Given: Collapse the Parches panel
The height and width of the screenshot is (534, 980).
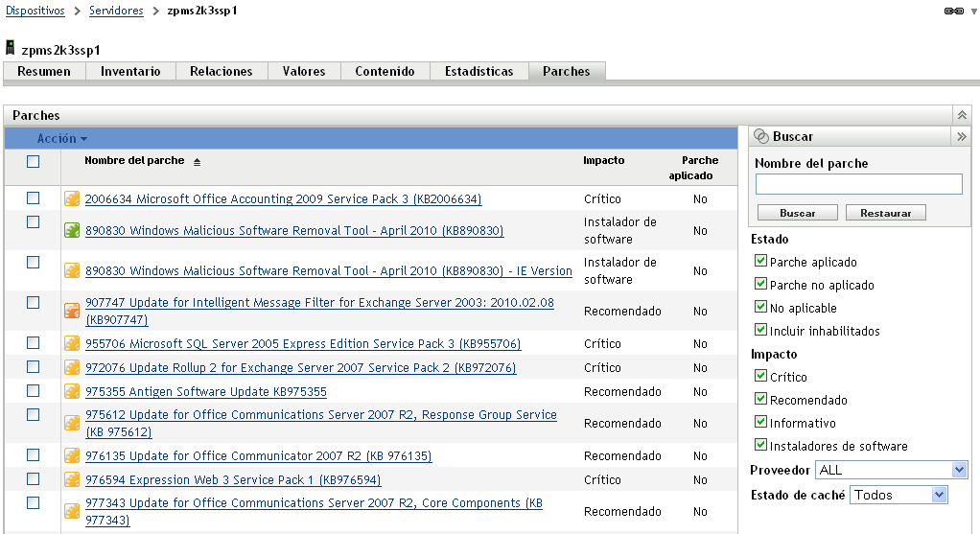Looking at the screenshot, I should [962, 115].
